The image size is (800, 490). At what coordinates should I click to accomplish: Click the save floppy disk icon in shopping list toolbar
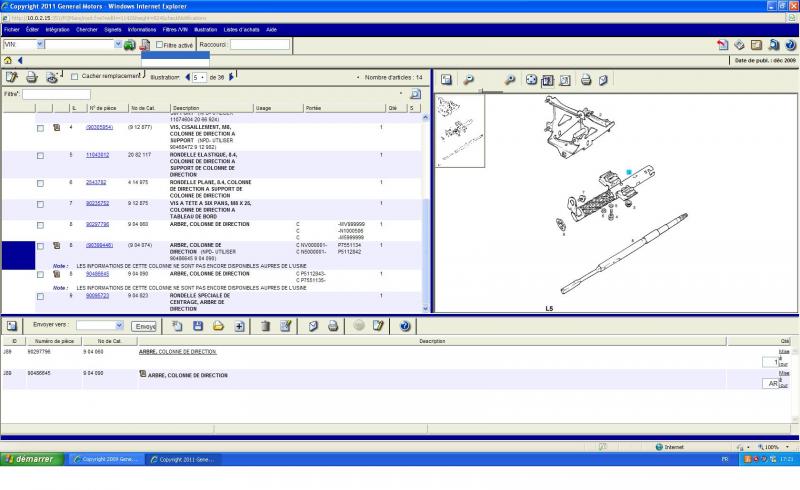(x=198, y=326)
